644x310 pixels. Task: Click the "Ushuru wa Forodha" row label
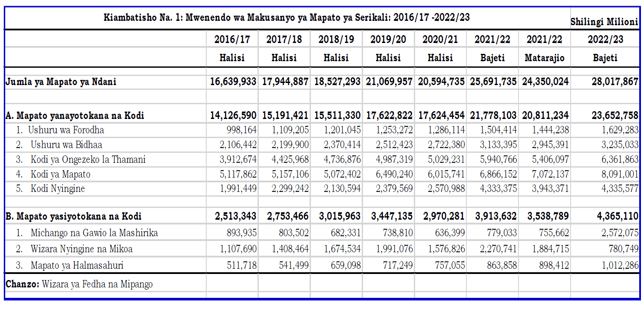point(66,130)
